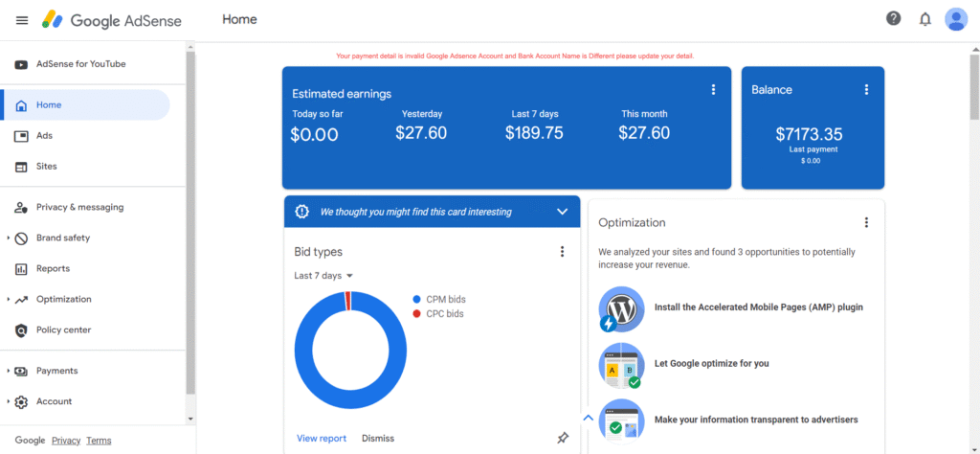Show notifications via the bell icon

pos(925,19)
